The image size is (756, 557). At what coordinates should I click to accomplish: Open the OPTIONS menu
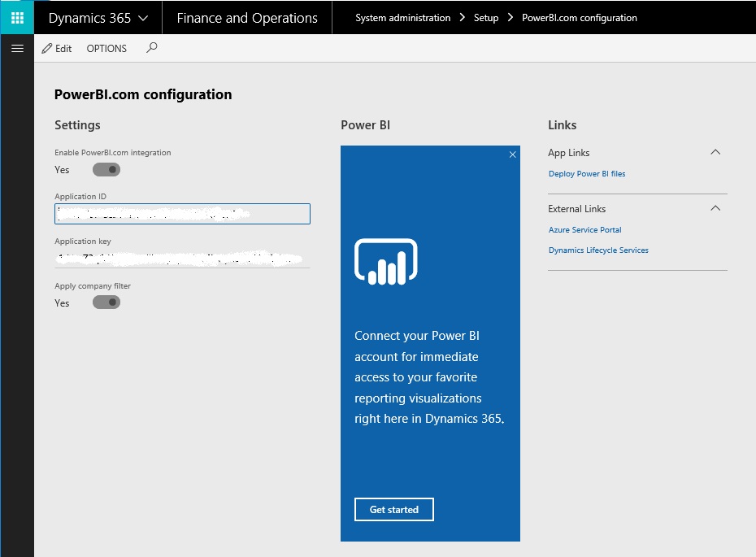[x=106, y=49]
